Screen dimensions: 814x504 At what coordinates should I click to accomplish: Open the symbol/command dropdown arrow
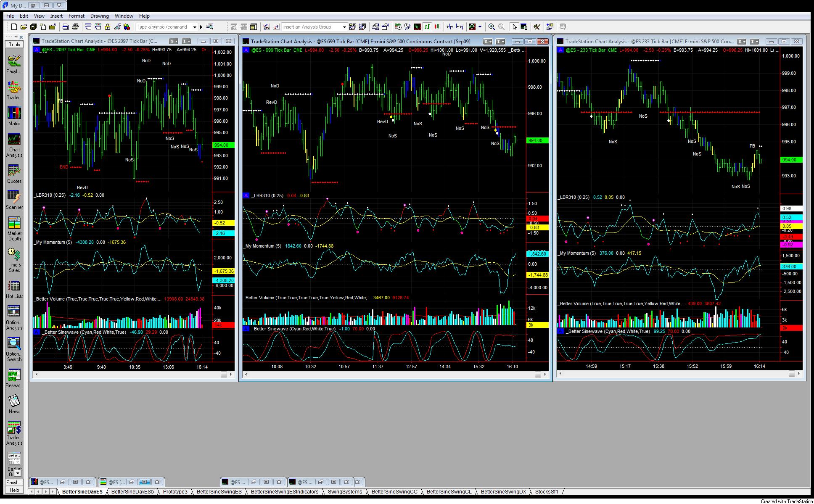195,27
